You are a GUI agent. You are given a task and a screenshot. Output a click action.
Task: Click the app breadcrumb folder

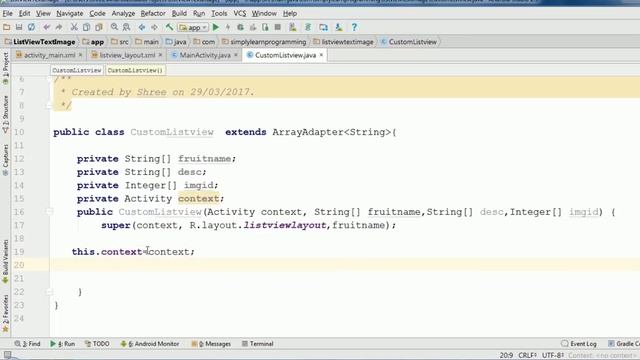(x=93, y=42)
